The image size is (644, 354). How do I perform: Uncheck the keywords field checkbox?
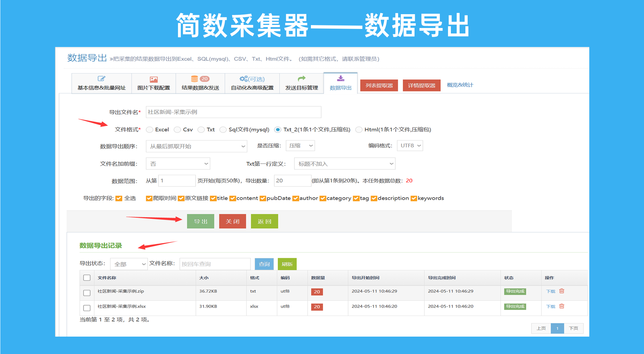[414, 198]
